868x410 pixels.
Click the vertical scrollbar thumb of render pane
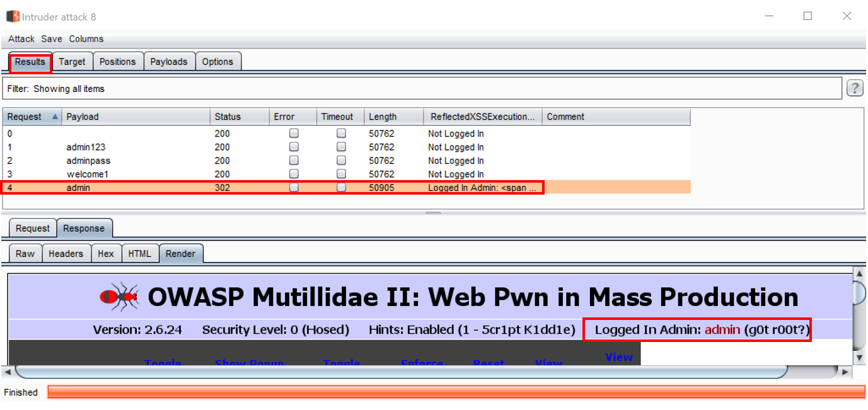[x=859, y=292]
